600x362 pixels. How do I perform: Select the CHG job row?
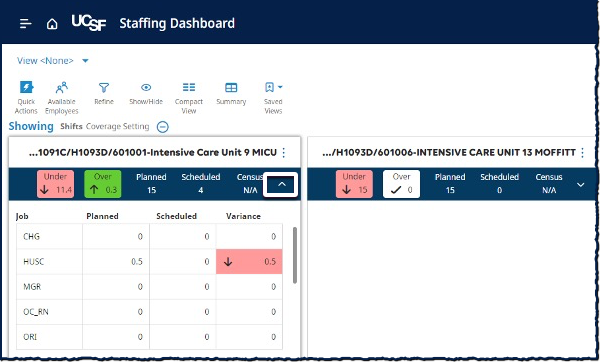[x=150, y=236]
